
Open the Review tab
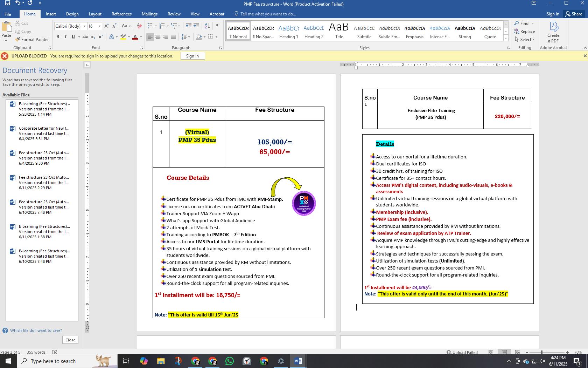[174, 14]
